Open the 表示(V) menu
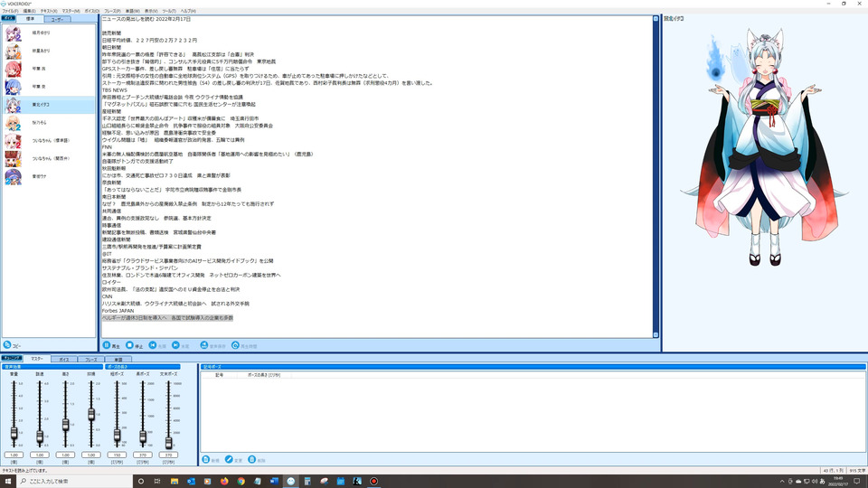868x488 pixels. pos(151,11)
